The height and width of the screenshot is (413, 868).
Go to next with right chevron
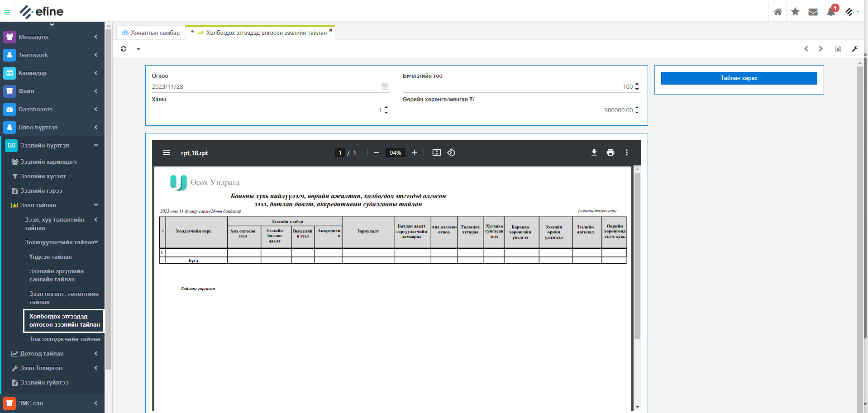tap(820, 49)
